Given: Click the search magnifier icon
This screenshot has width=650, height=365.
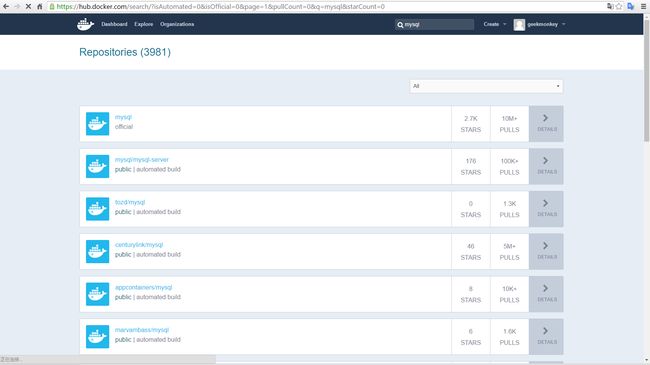Looking at the screenshot, I should (x=400, y=25).
